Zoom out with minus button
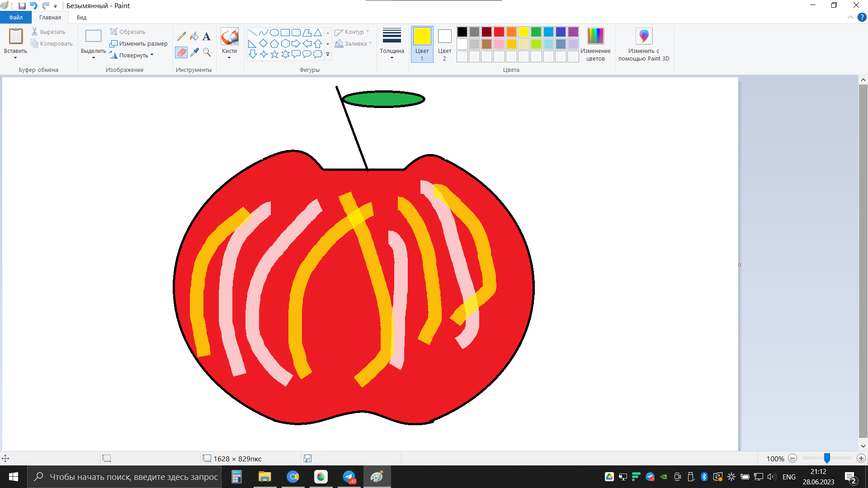The width and height of the screenshot is (868, 488). [792, 459]
